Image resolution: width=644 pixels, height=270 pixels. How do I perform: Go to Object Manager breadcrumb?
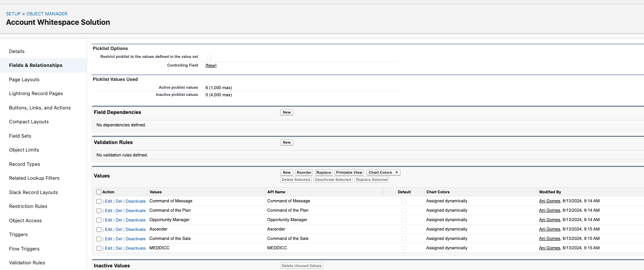coord(47,14)
